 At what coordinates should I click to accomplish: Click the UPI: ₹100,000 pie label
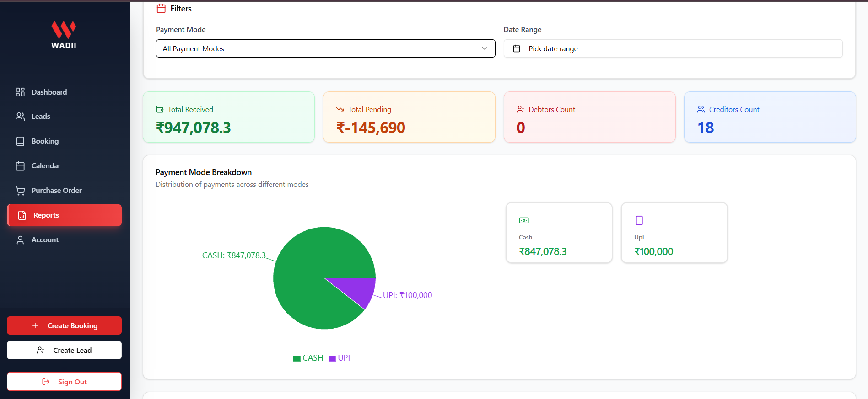click(408, 295)
